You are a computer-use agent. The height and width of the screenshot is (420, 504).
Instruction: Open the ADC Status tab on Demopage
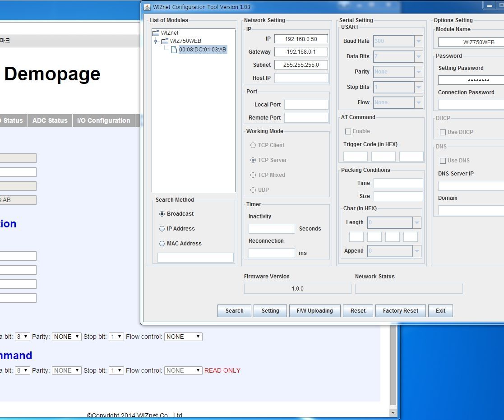[50, 120]
